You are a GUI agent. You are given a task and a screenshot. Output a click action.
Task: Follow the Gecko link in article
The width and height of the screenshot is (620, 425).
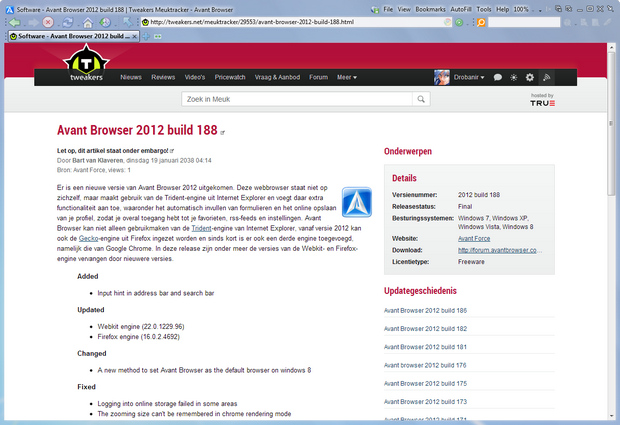point(89,238)
